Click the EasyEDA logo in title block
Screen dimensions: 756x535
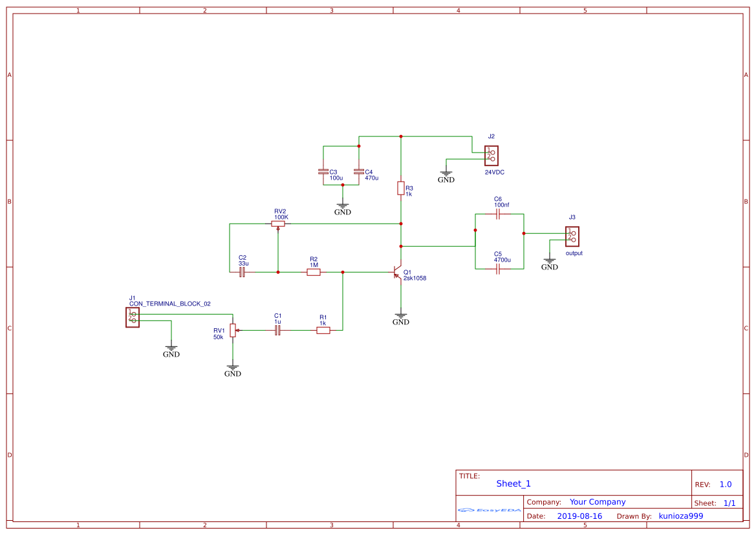tap(488, 510)
